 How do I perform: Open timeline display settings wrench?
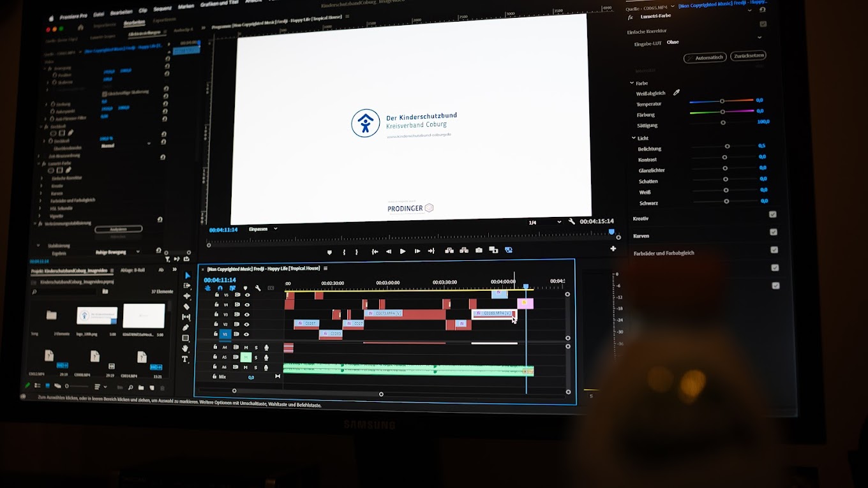(258, 288)
